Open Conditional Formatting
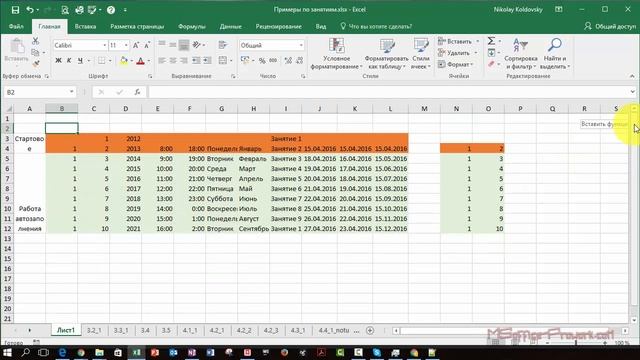640x360 pixels. click(x=336, y=53)
